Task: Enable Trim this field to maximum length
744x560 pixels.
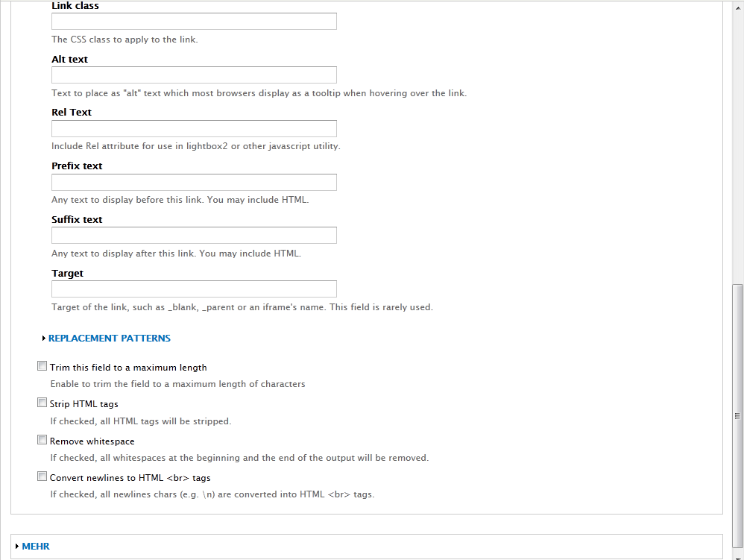Action: tap(42, 366)
